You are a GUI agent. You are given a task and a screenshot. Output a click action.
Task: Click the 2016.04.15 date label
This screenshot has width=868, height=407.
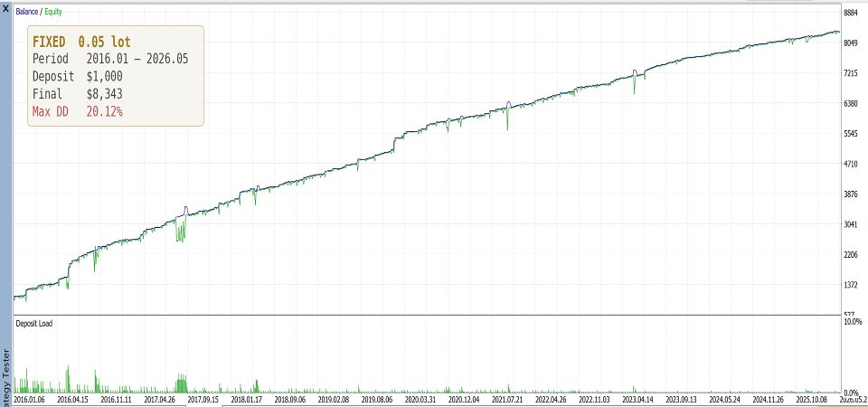click(x=73, y=400)
